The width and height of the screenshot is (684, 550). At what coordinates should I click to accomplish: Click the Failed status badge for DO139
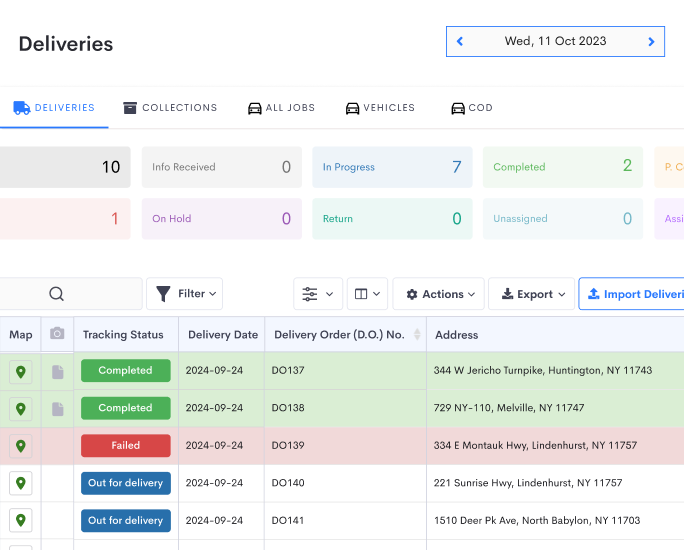[126, 445]
